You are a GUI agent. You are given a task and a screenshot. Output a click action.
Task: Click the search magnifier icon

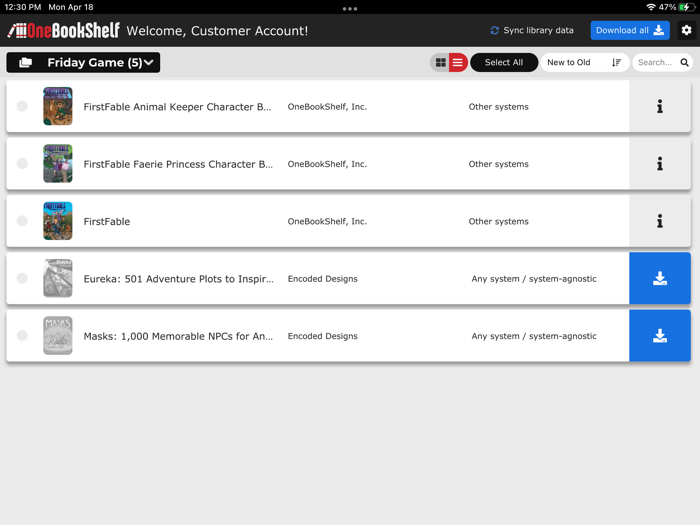click(684, 62)
